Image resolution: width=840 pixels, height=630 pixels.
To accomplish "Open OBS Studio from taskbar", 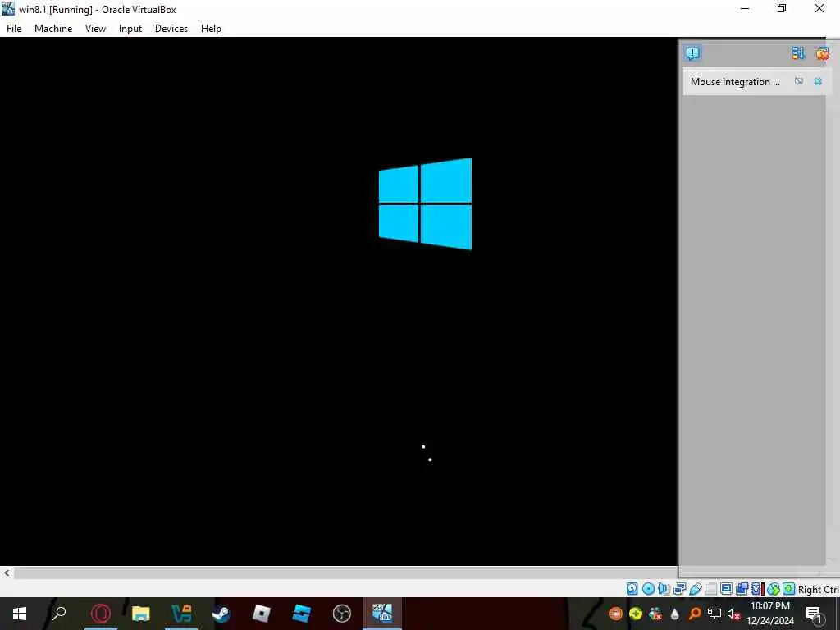I will point(342,614).
